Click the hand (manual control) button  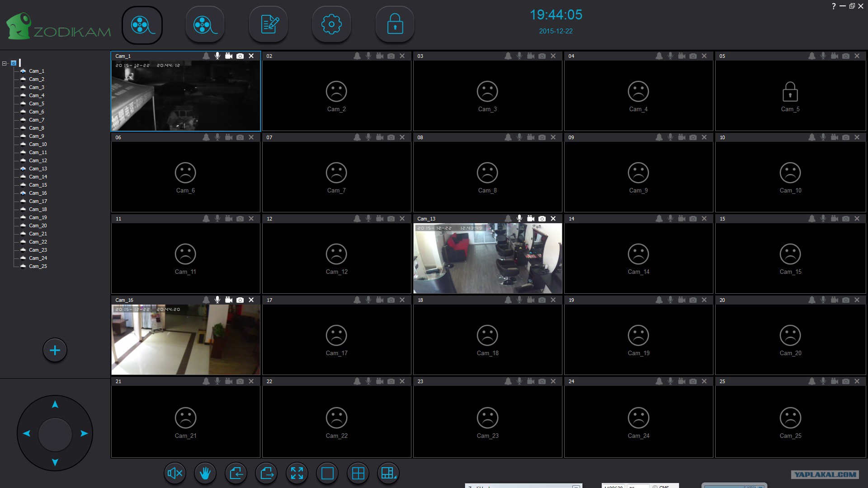click(205, 473)
